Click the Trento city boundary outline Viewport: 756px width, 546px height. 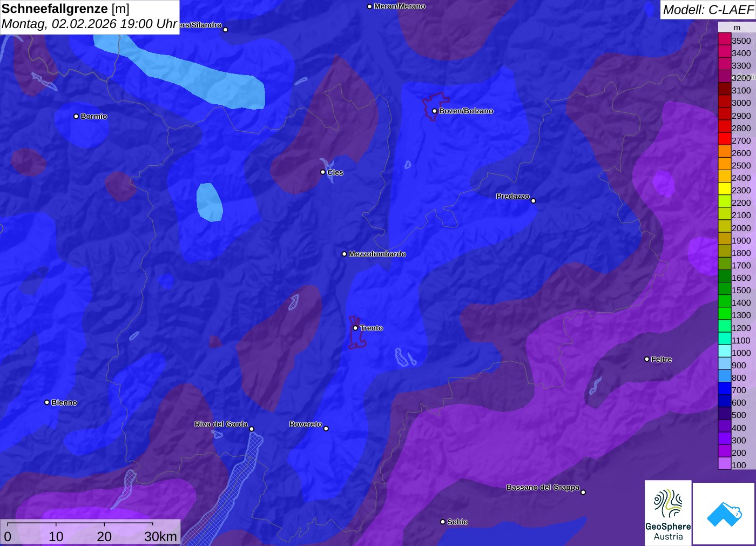click(x=357, y=333)
